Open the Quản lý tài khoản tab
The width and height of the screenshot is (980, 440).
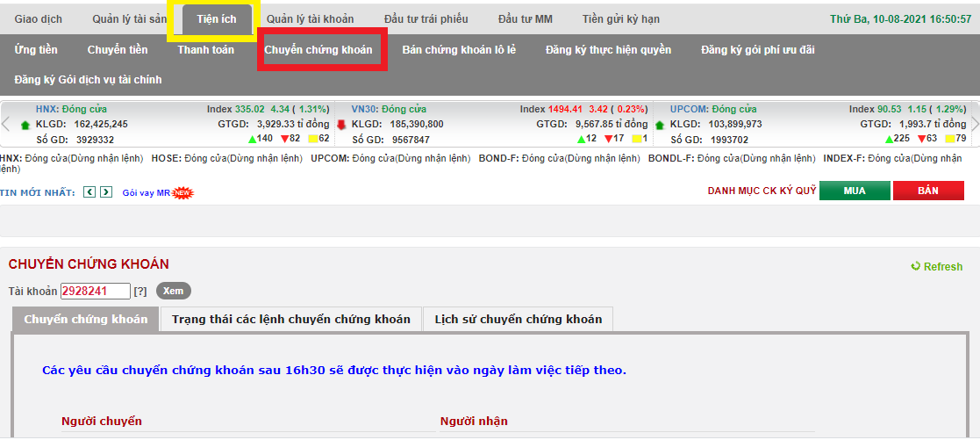tap(310, 18)
